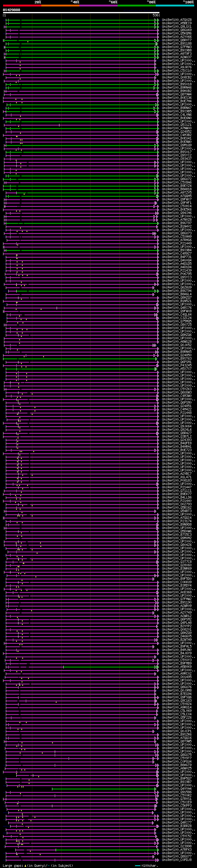The image size is (197, 868).
Task: Click the purple ~60% identity legend segment
Action: 99,6
